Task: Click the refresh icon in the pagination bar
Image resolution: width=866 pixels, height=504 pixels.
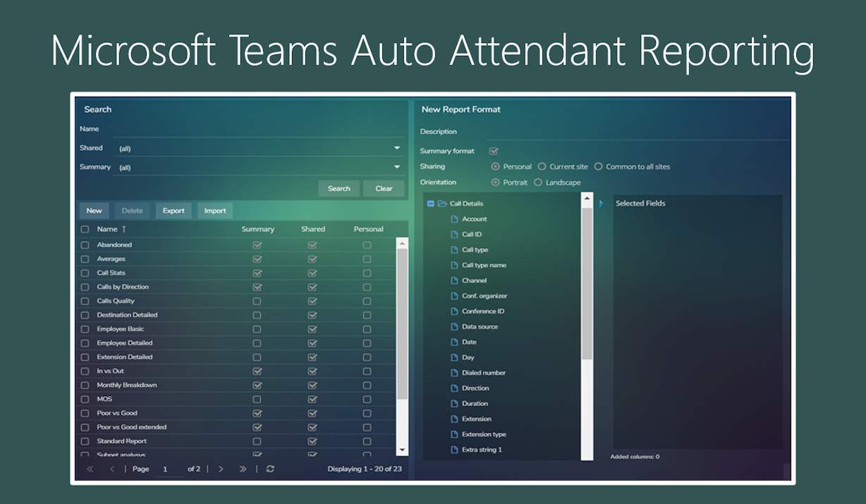Action: [x=270, y=469]
